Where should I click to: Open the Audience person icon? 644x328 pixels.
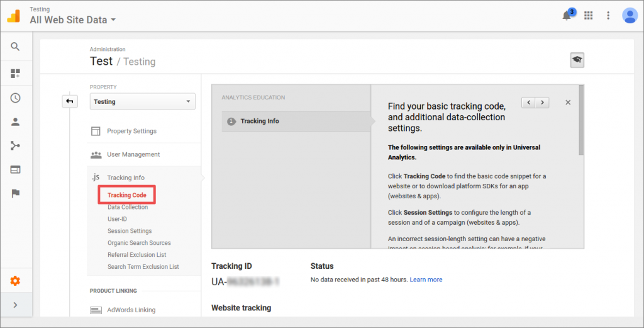15,122
